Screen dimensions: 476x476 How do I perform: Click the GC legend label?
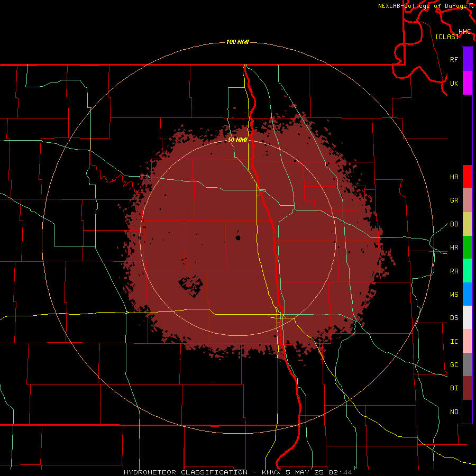pyautogui.click(x=454, y=365)
